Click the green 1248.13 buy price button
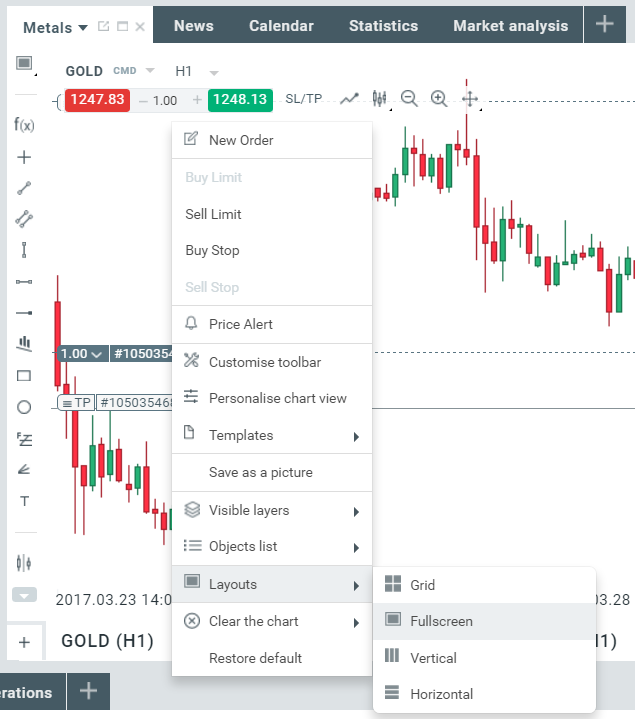 (x=240, y=100)
